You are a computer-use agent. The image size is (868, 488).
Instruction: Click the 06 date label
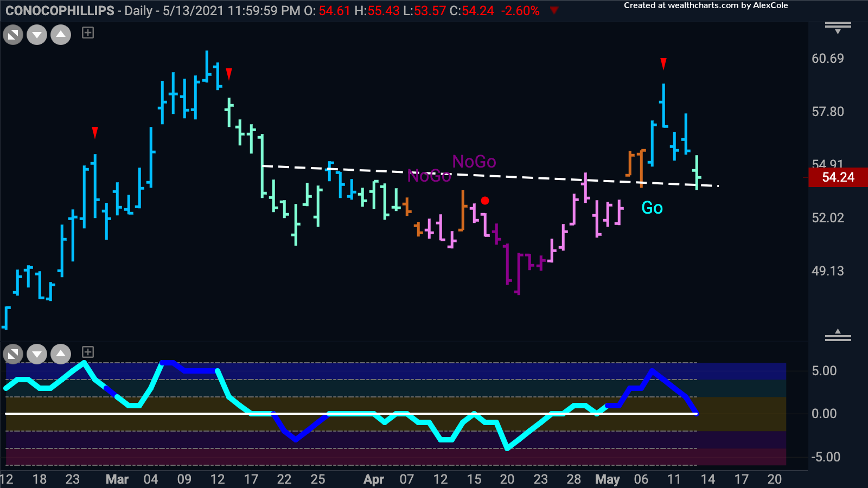[x=641, y=479]
